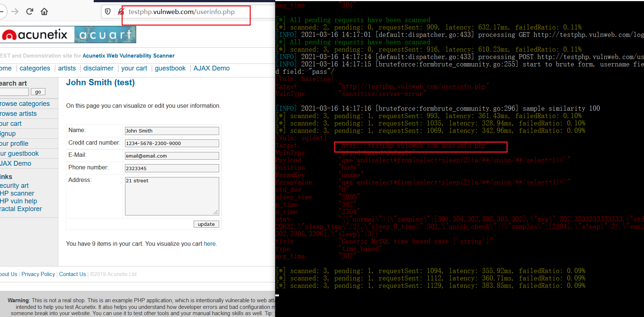Click the Credit card number field
Viewport: 644px width, 317px height.
(172, 143)
